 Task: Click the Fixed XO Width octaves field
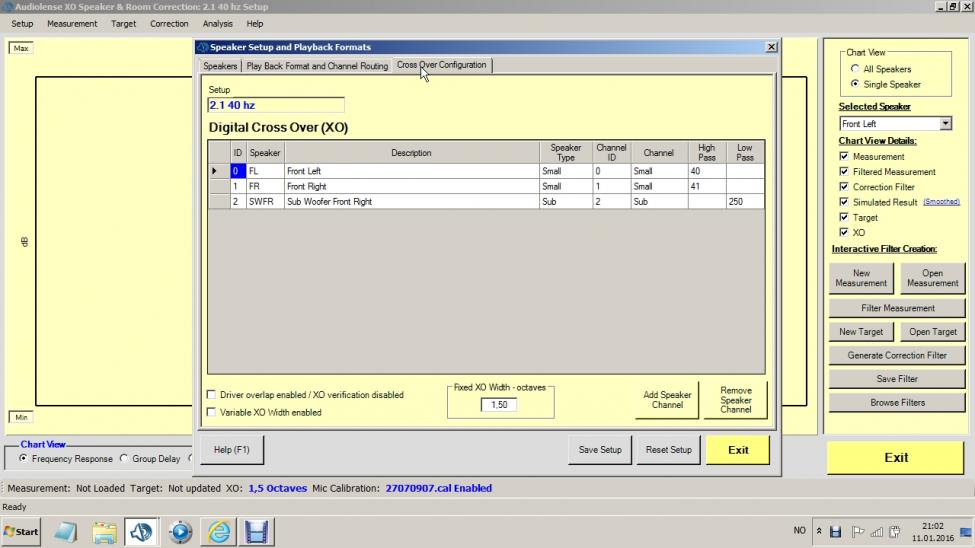click(499, 404)
